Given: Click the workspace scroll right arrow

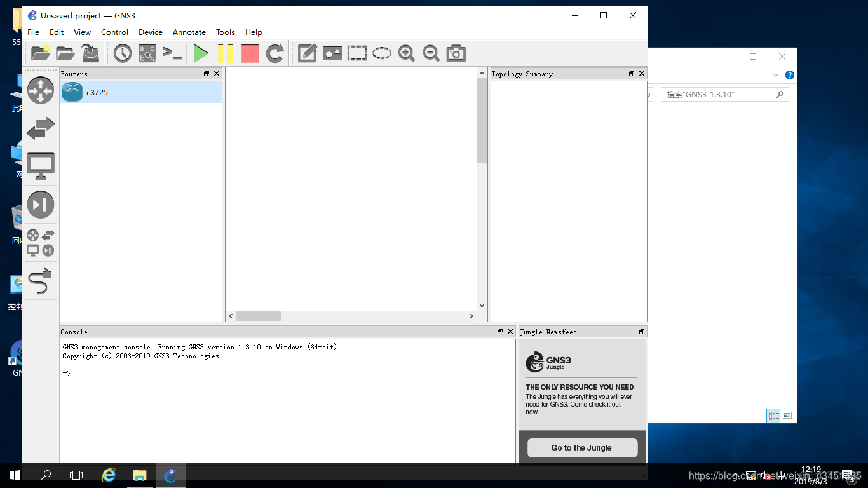Looking at the screenshot, I should [471, 316].
